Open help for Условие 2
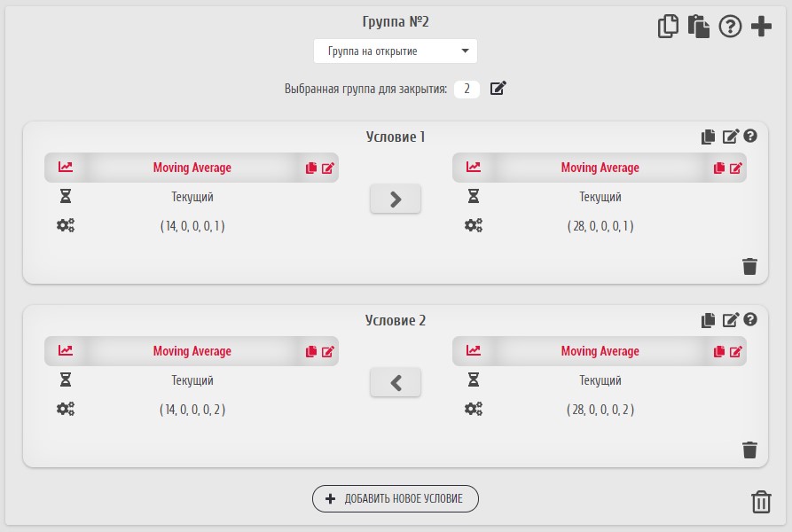 point(750,319)
